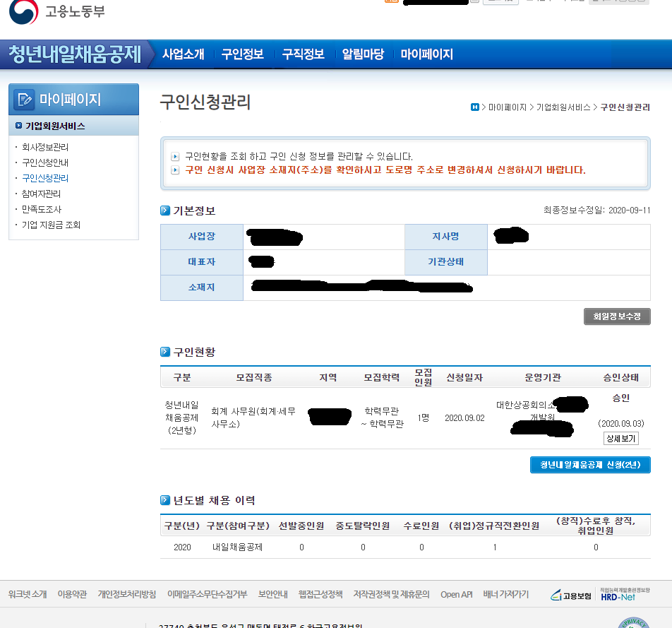Image resolution: width=672 pixels, height=628 pixels.
Task: Open the 이메일주소무단수집거부 footer link
Action: (x=207, y=594)
